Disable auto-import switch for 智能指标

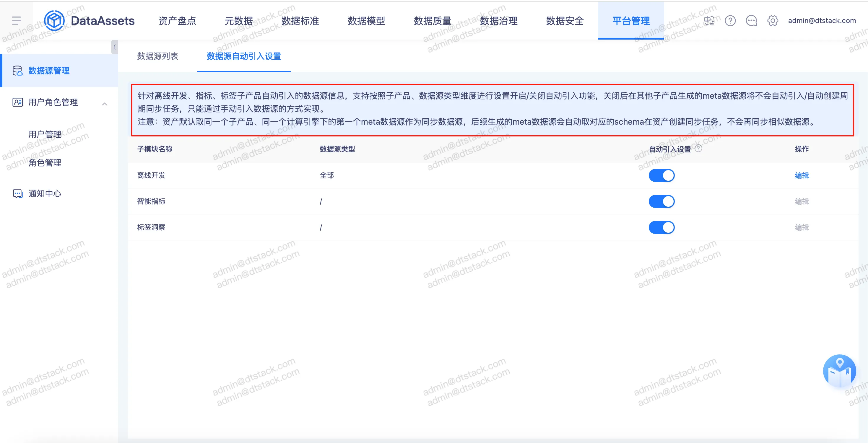click(661, 201)
